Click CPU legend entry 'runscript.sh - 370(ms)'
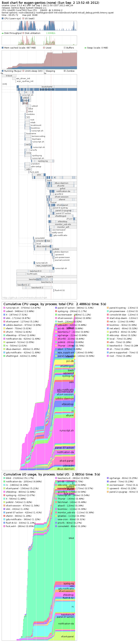The height and width of the screenshot is (644, 138). tap(22, 308)
